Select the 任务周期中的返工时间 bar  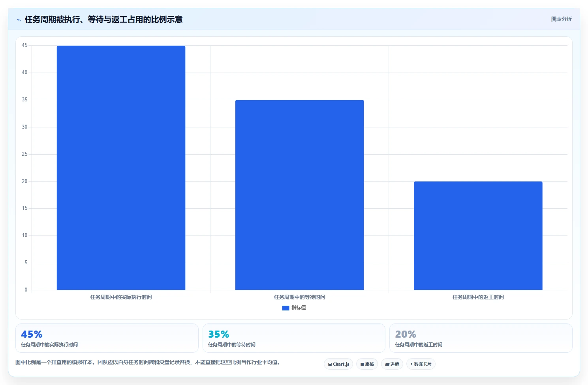(x=478, y=235)
